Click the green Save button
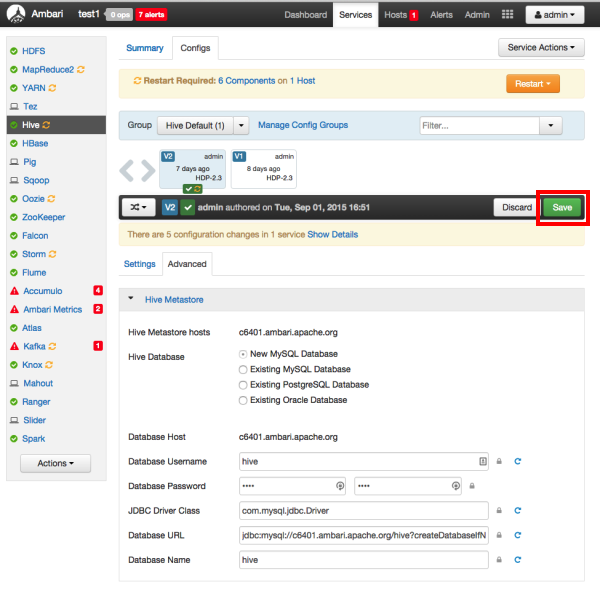 tap(562, 207)
